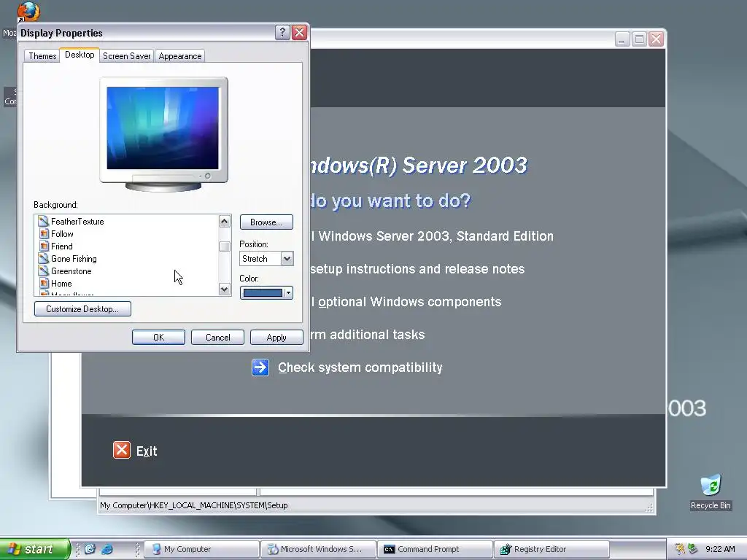Click the Home background file icon
This screenshot has height=560, width=747.
click(43, 283)
